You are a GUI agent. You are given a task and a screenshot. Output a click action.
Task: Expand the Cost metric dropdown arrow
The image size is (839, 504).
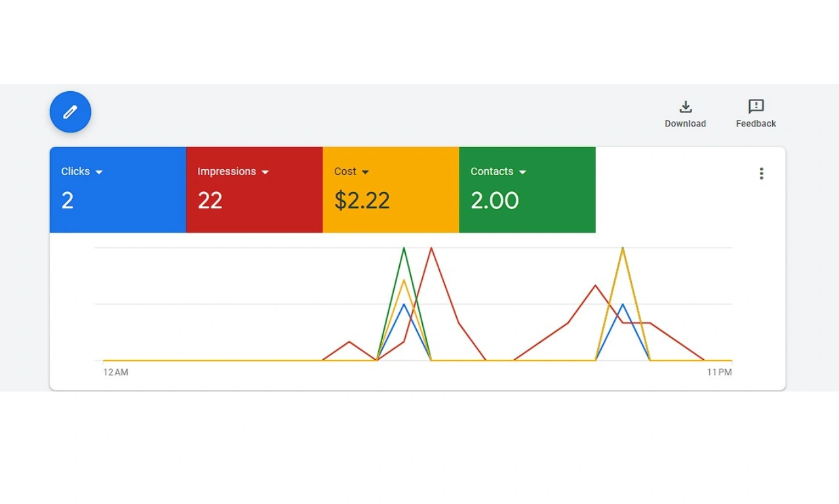click(x=365, y=172)
